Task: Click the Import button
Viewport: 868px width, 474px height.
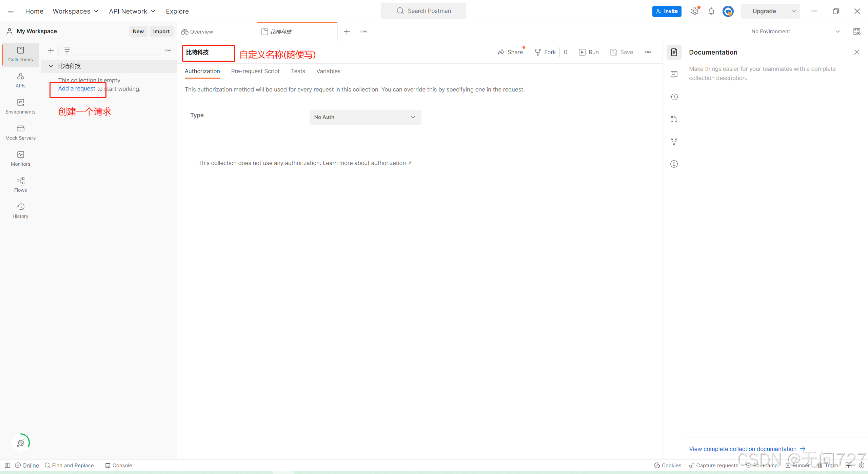Action: (x=161, y=31)
